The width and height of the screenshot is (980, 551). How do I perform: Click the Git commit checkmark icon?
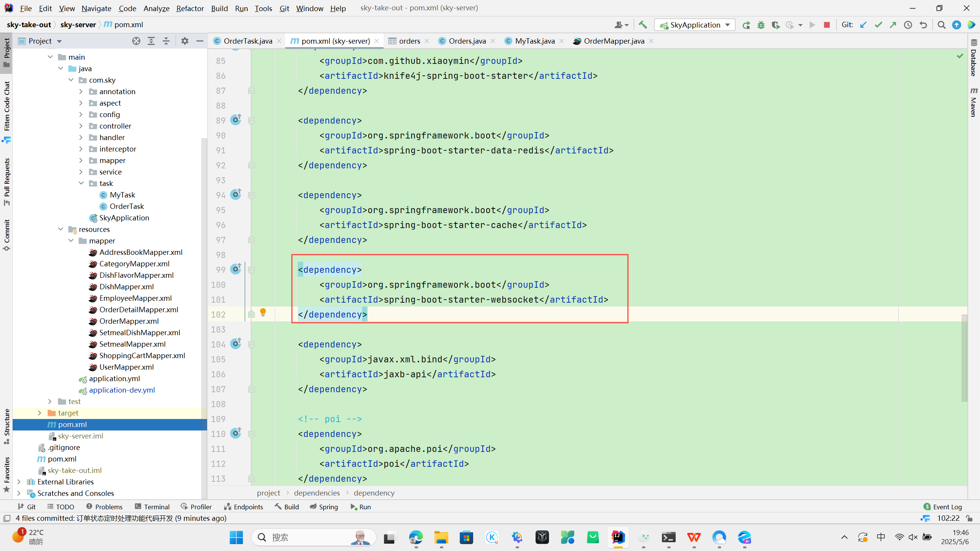point(878,25)
